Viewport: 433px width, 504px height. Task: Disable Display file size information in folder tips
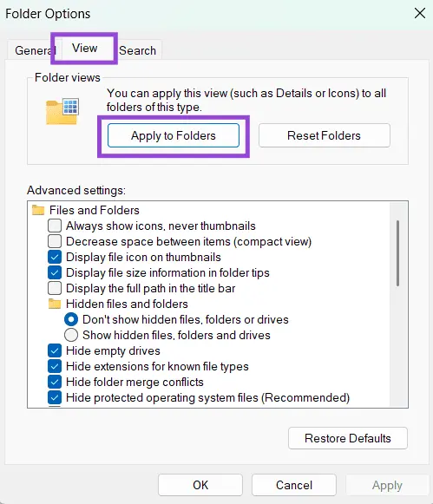[x=55, y=272]
